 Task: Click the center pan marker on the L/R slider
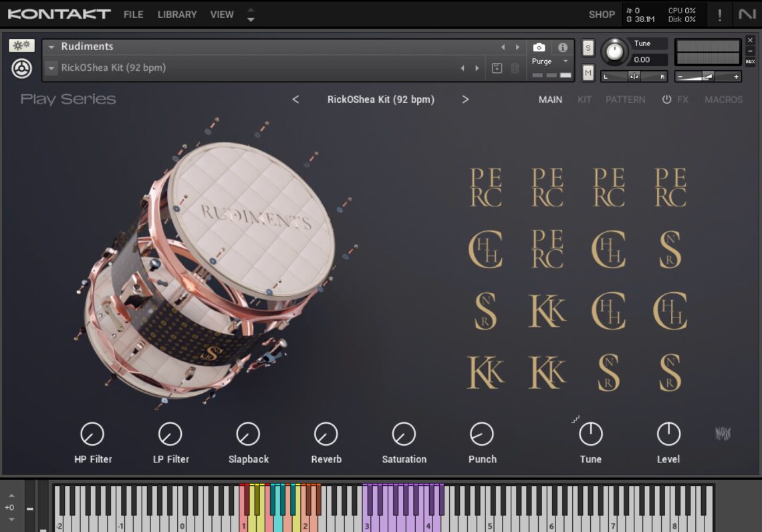click(634, 76)
